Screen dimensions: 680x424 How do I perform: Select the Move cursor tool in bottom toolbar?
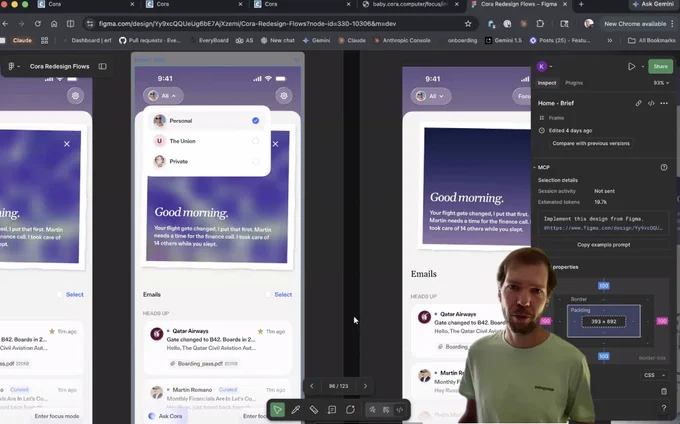pos(278,410)
